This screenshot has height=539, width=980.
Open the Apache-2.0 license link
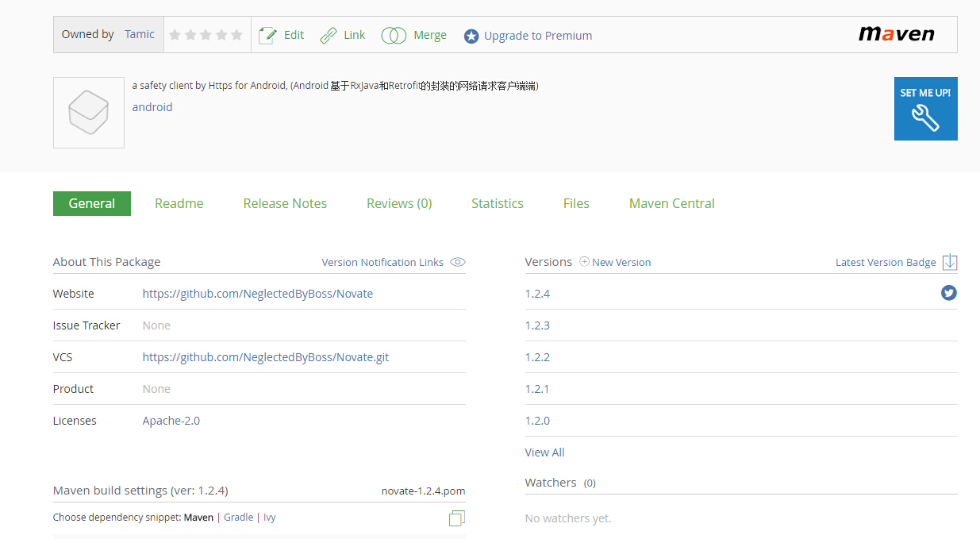[171, 421]
